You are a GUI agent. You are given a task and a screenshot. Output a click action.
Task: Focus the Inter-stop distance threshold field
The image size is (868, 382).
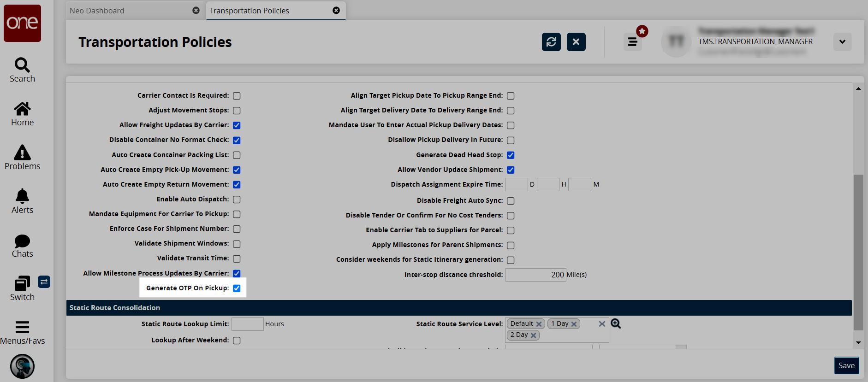tap(536, 275)
